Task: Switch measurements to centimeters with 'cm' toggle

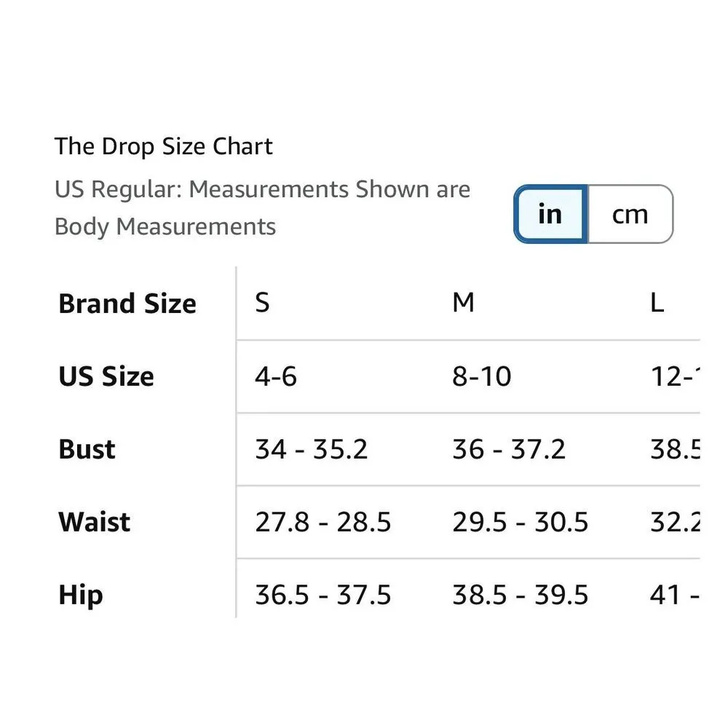Action: (x=630, y=214)
